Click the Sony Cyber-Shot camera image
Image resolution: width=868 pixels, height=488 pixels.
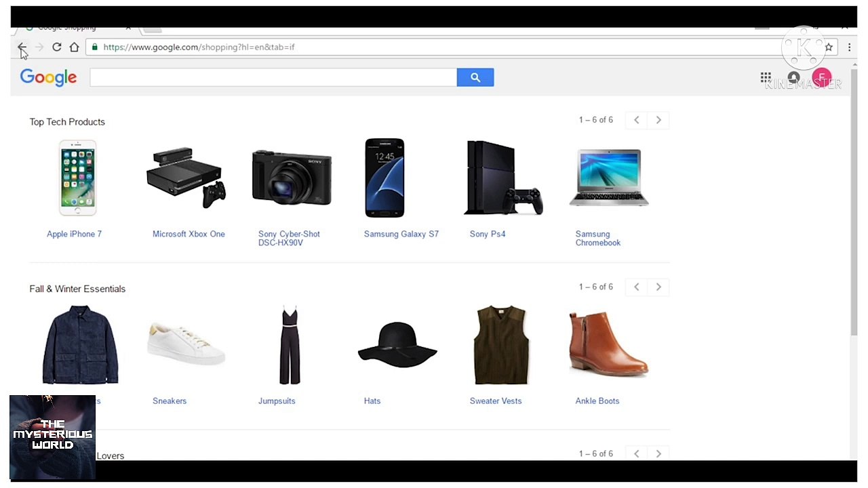292,178
